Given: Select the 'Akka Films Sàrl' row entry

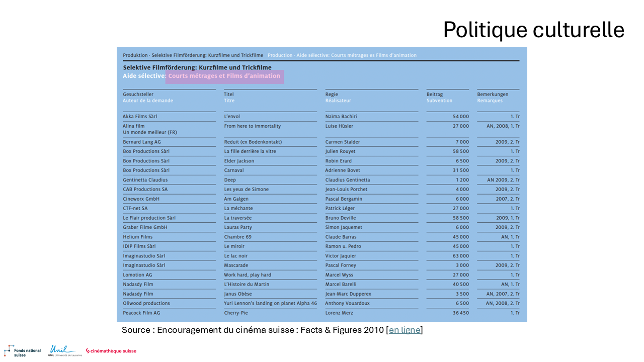Looking at the screenshot, I should [140, 117].
